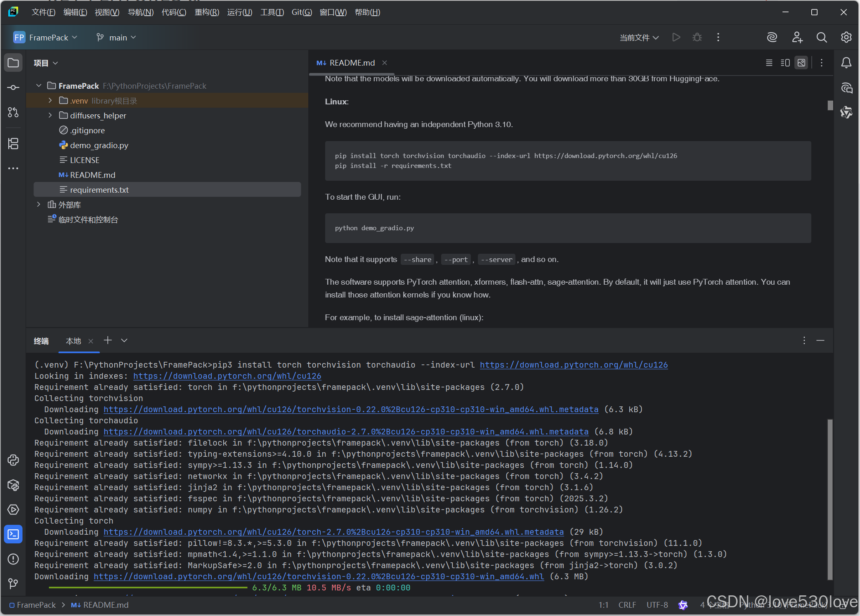
Task: Click the terminal vertical scrollbar
Action: pyautogui.click(x=830, y=498)
